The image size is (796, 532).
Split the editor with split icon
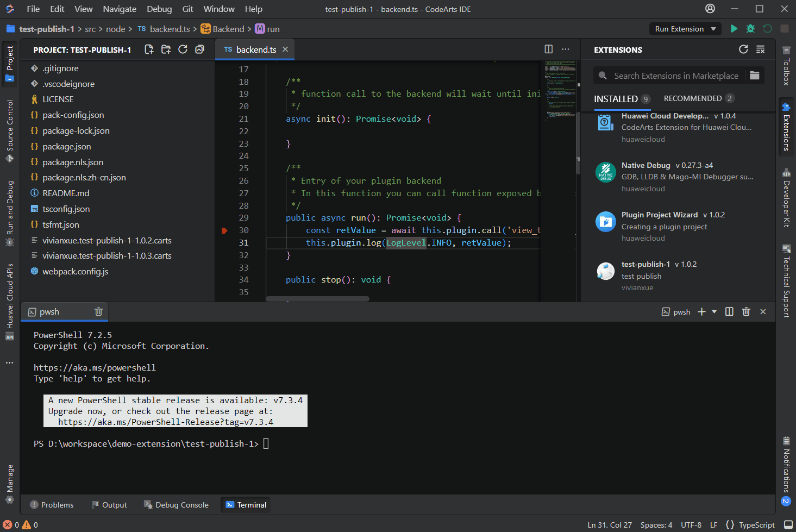pos(549,49)
